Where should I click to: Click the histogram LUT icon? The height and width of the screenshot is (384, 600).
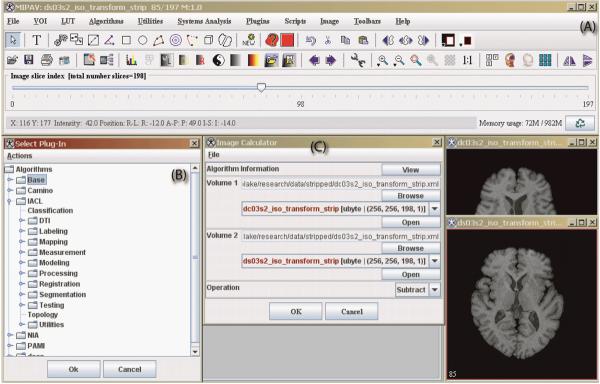pos(131,60)
